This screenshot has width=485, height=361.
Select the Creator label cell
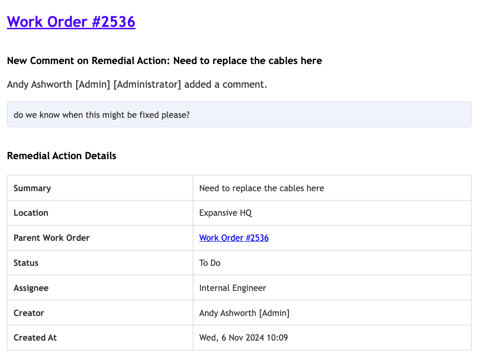tap(100, 313)
